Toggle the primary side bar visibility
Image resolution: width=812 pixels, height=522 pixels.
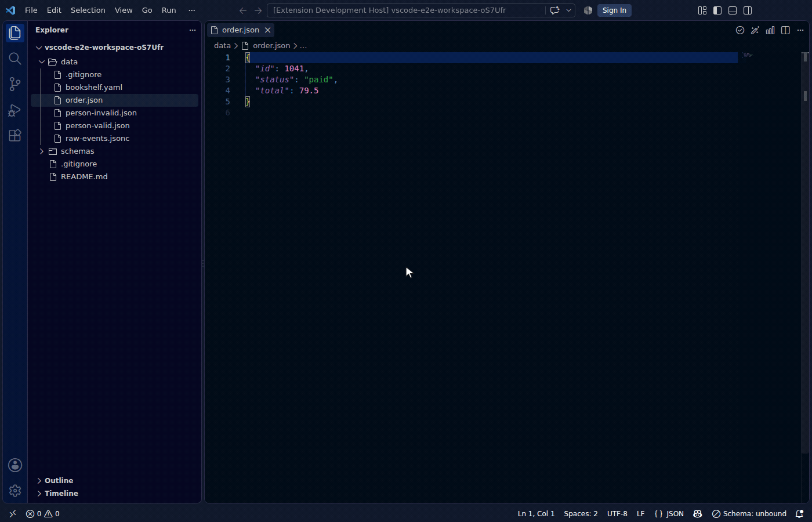click(x=717, y=10)
